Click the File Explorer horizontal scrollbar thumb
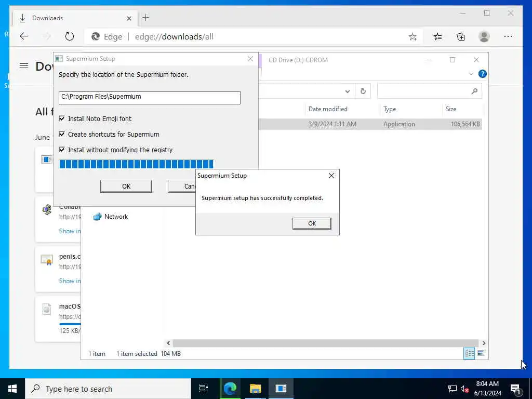 pos(325,343)
